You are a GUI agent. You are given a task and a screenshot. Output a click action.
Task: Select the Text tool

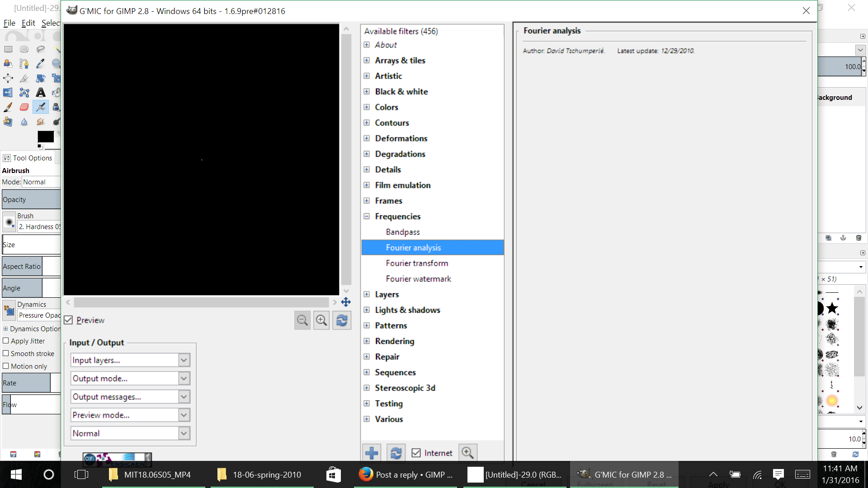tap(41, 93)
